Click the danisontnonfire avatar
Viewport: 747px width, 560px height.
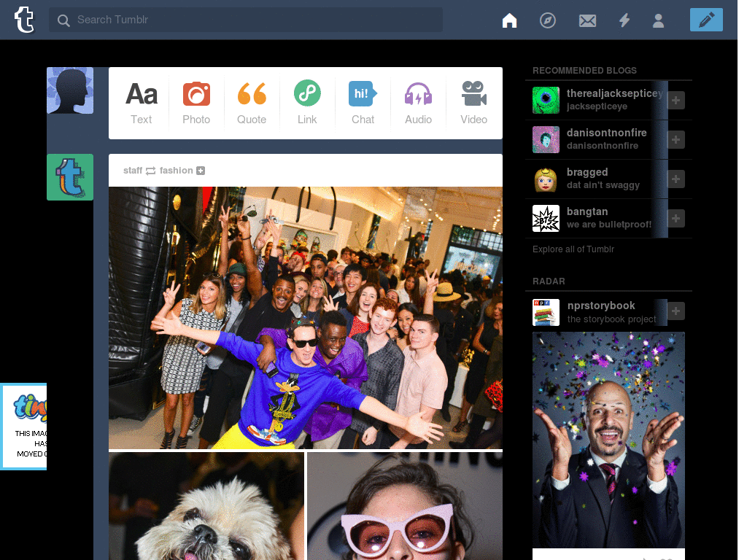click(x=546, y=139)
